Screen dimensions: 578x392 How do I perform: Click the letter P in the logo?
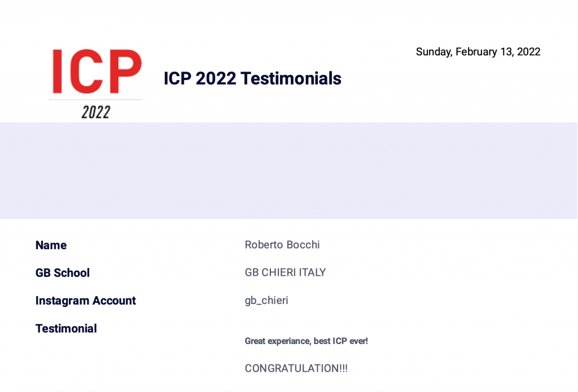click(x=126, y=71)
